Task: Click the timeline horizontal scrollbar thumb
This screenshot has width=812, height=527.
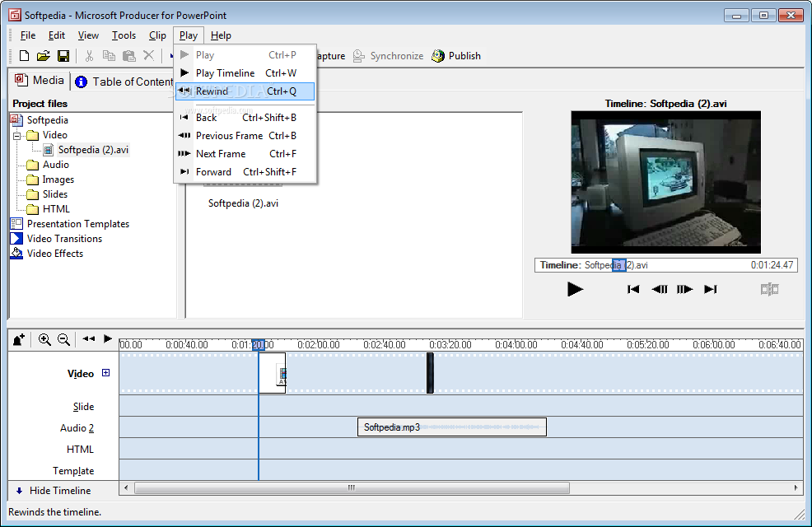Action: pos(352,488)
